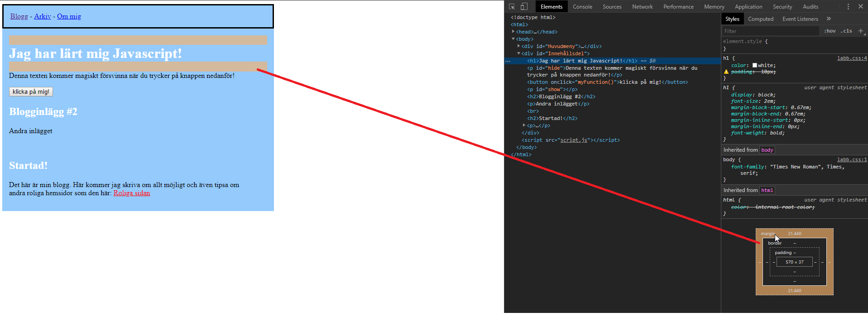Open labb.css:1 source link

pyautogui.click(x=852, y=159)
